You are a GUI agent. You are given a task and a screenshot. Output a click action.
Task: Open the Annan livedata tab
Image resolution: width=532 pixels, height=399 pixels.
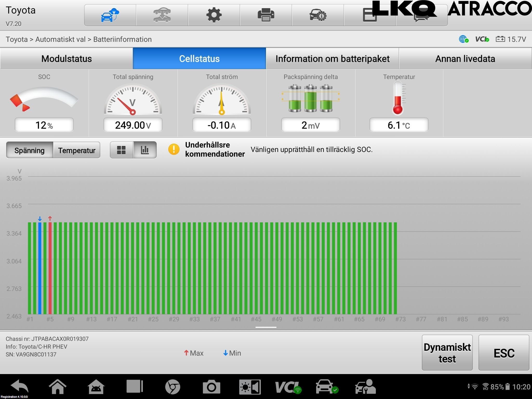pos(465,58)
